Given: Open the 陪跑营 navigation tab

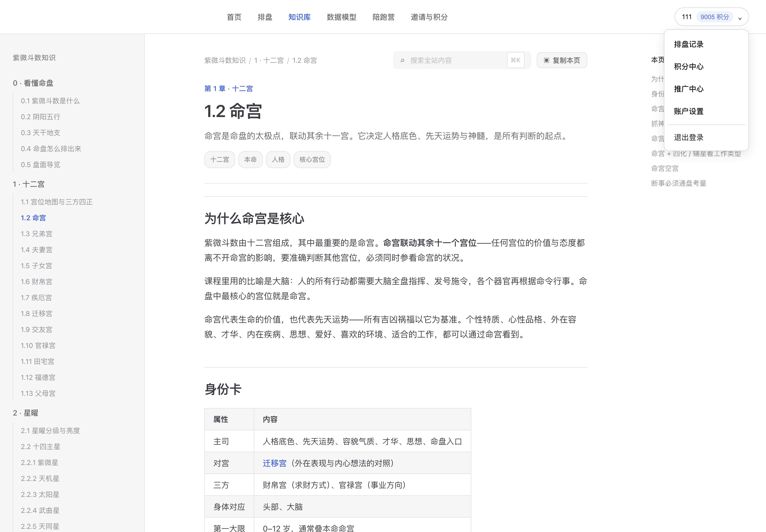Looking at the screenshot, I should point(383,17).
